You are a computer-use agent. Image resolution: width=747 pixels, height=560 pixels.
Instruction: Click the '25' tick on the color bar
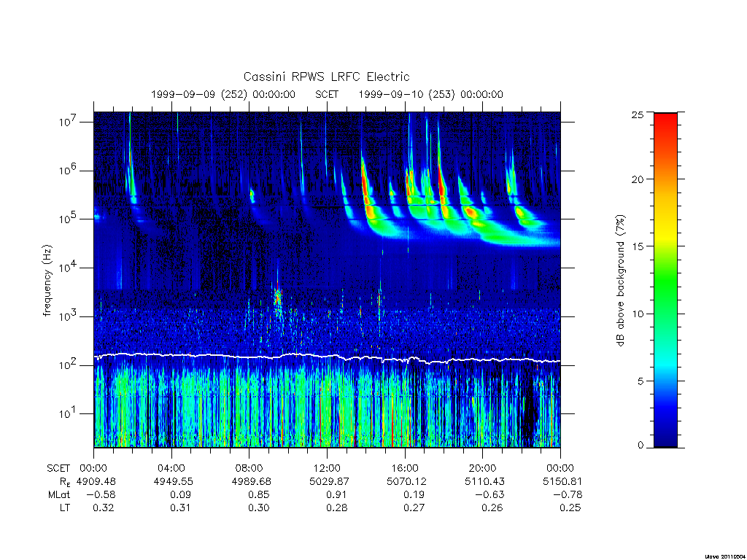[x=637, y=114]
